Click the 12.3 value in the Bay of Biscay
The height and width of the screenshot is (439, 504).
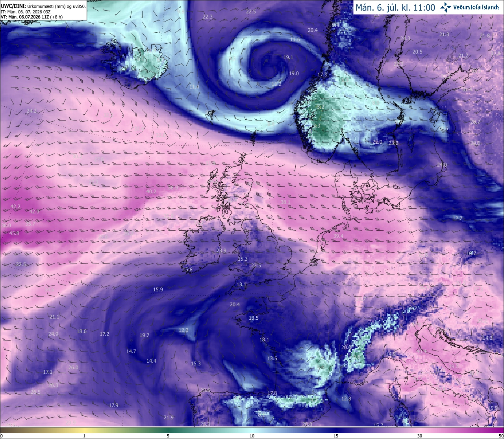(x=183, y=330)
